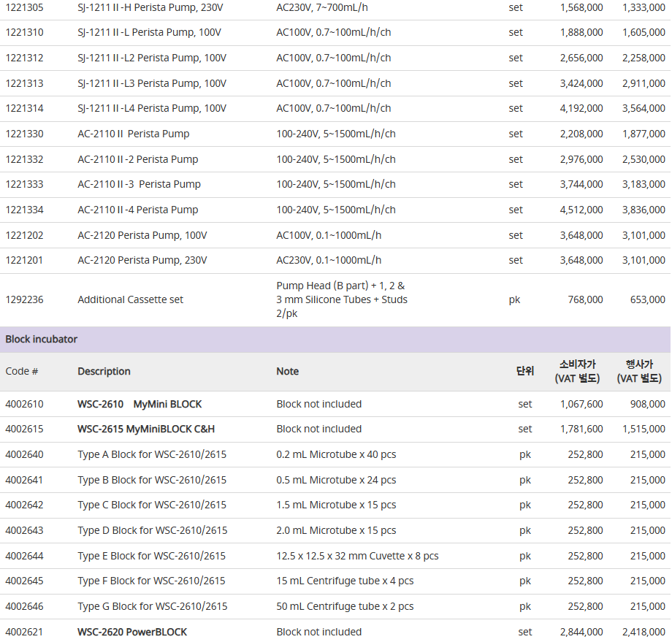Select Type A Block for WSC-2610/2615
Screen dimensions: 672x642
pos(152,455)
